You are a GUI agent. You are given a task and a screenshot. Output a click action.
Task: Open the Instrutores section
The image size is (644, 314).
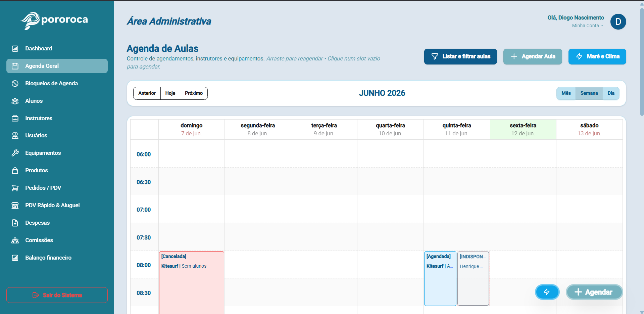(57, 118)
